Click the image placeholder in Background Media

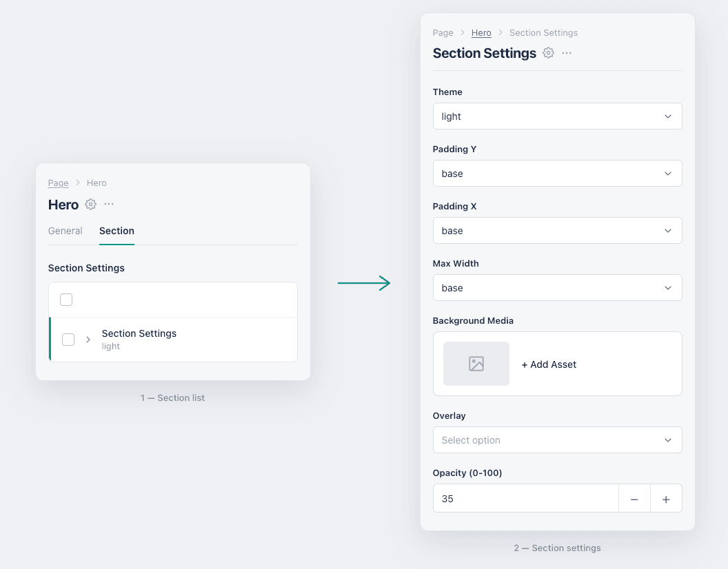(476, 364)
